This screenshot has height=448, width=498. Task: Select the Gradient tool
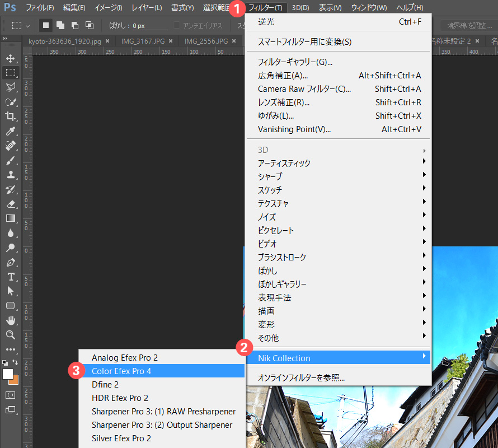[x=11, y=218]
